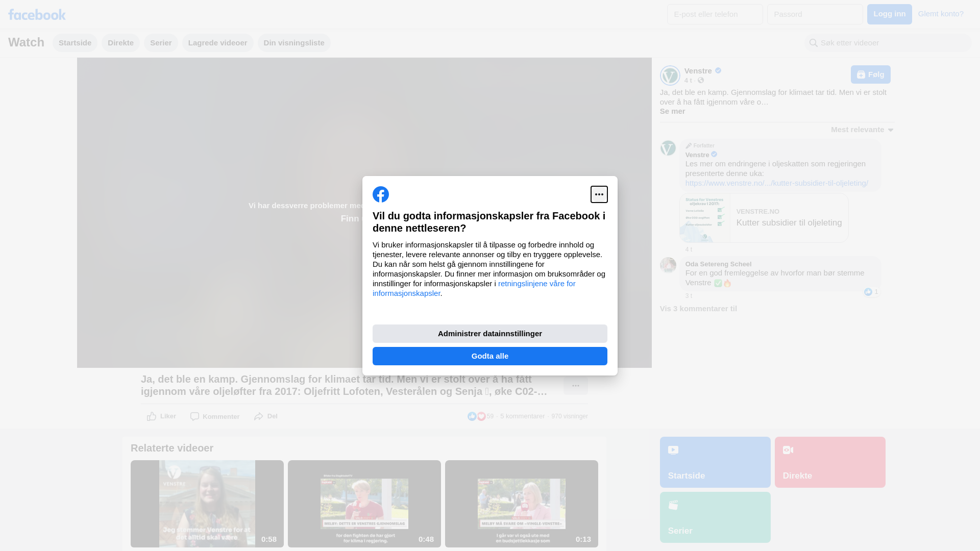Expand post text with Se mer
980x551 pixels.
coord(672,111)
